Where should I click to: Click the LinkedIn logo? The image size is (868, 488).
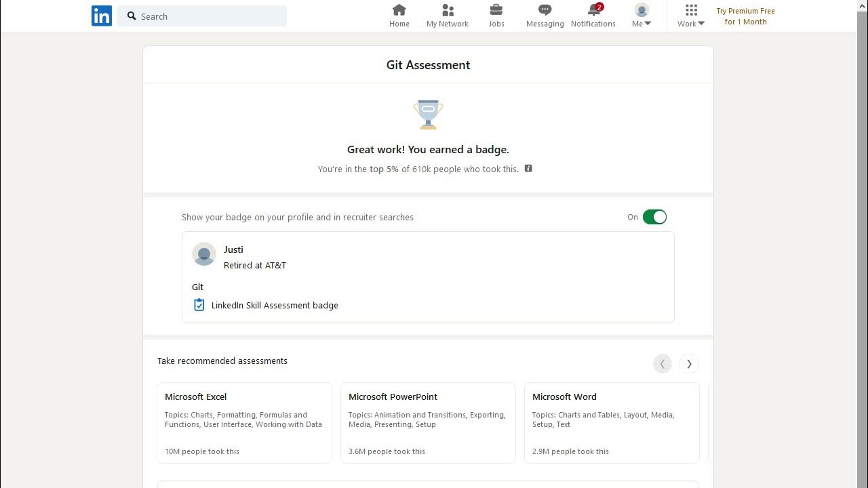[102, 16]
